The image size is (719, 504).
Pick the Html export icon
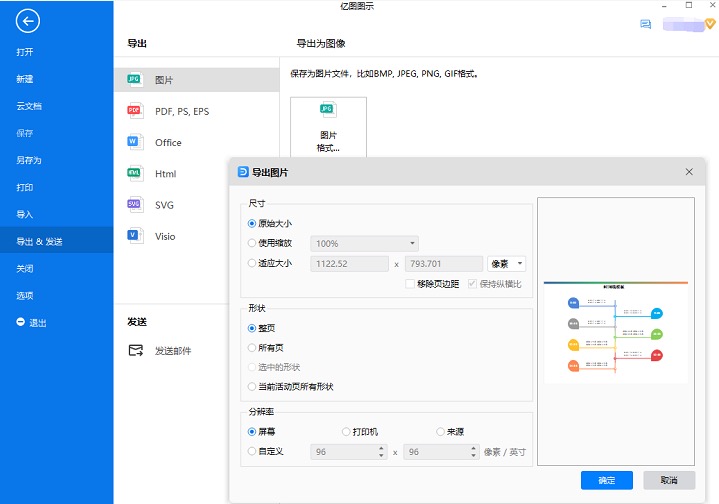pos(134,173)
